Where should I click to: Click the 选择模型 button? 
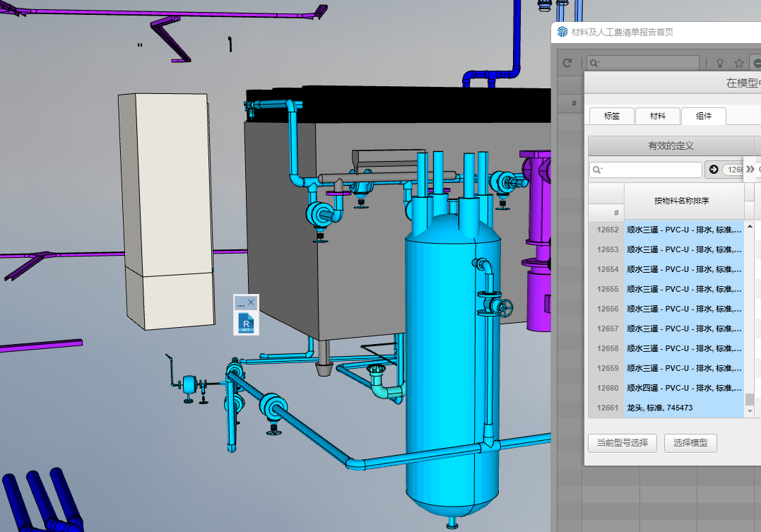click(x=691, y=443)
